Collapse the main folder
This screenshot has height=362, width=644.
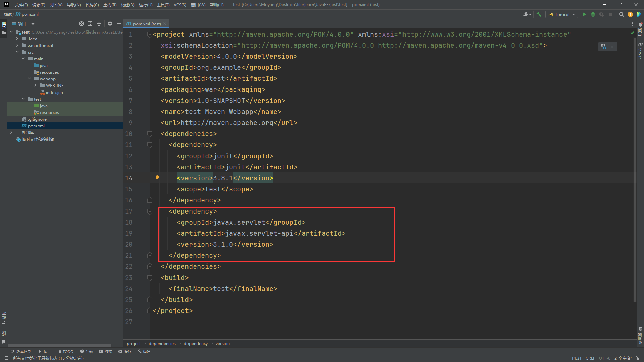click(23, 59)
